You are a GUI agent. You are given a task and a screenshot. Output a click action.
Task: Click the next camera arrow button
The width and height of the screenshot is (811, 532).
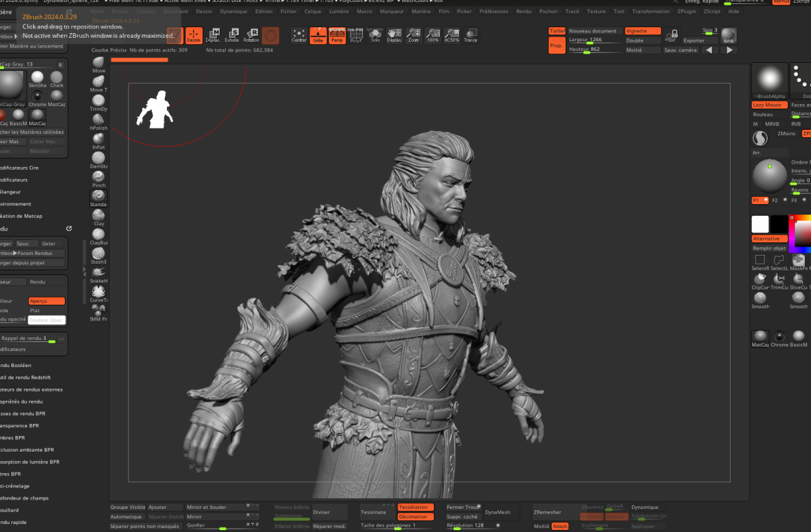coord(729,50)
